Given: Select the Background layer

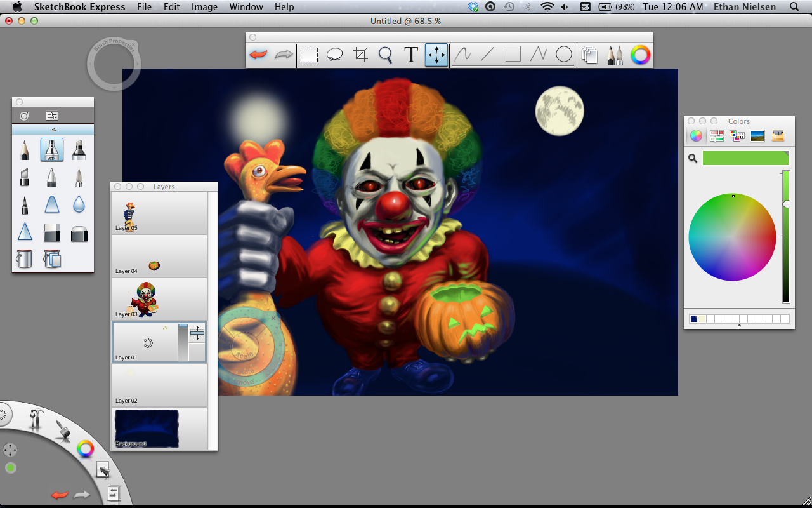Looking at the screenshot, I should click(x=159, y=429).
